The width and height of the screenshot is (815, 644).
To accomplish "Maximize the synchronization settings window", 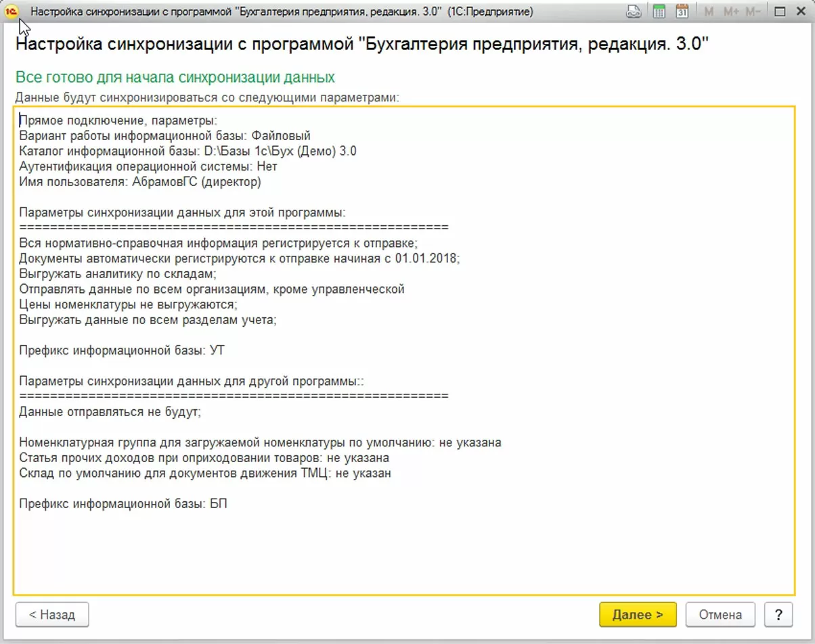I will coord(779,11).
